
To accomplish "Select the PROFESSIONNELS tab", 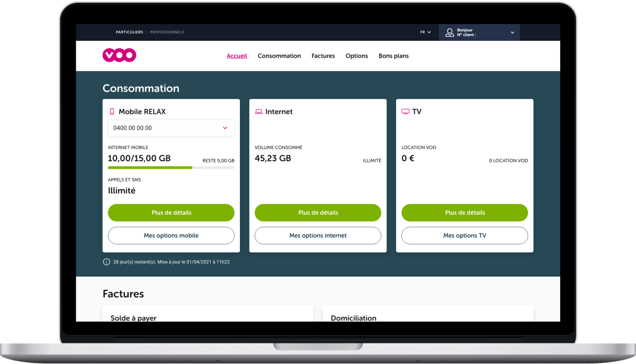I will [167, 32].
